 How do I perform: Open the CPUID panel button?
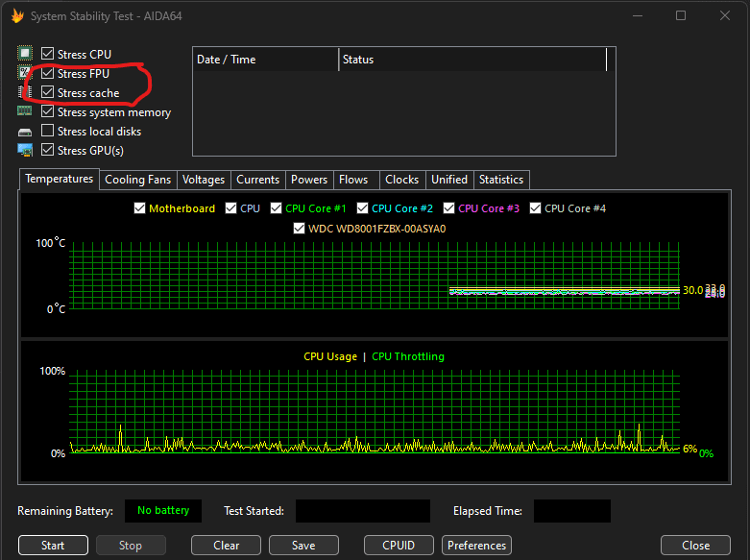[399, 546]
